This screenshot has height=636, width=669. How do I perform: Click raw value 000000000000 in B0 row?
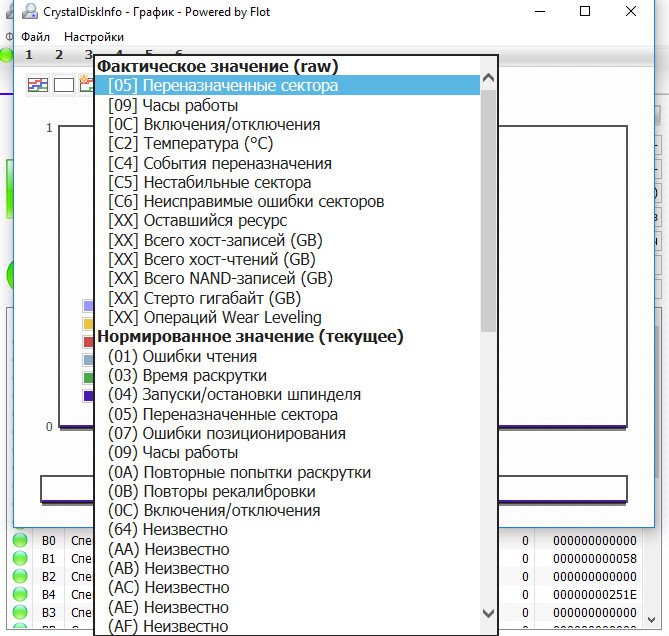pos(595,540)
